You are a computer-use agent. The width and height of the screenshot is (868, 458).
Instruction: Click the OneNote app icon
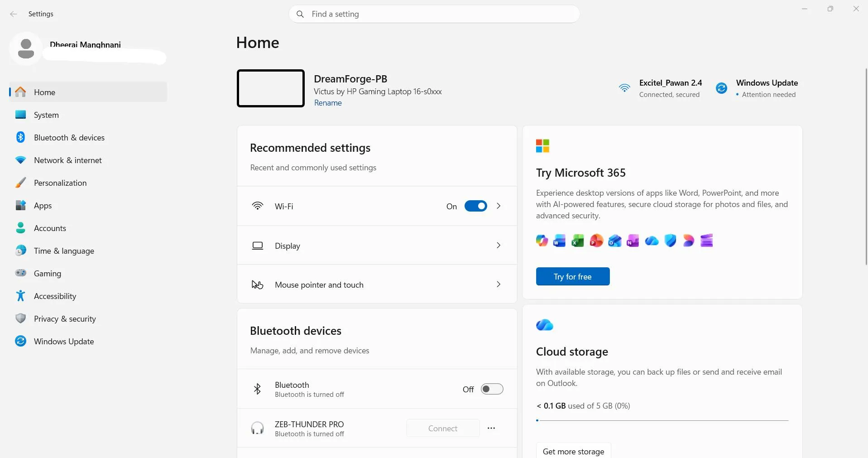click(x=633, y=241)
